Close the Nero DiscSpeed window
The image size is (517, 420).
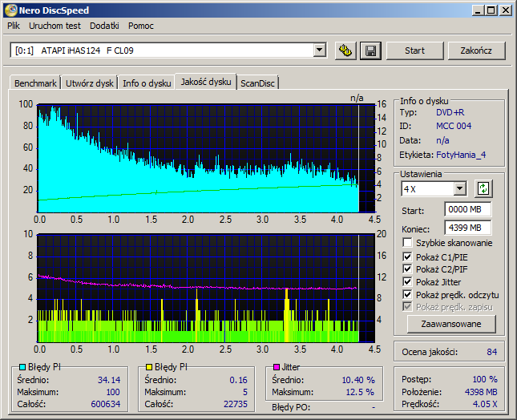[506, 10]
